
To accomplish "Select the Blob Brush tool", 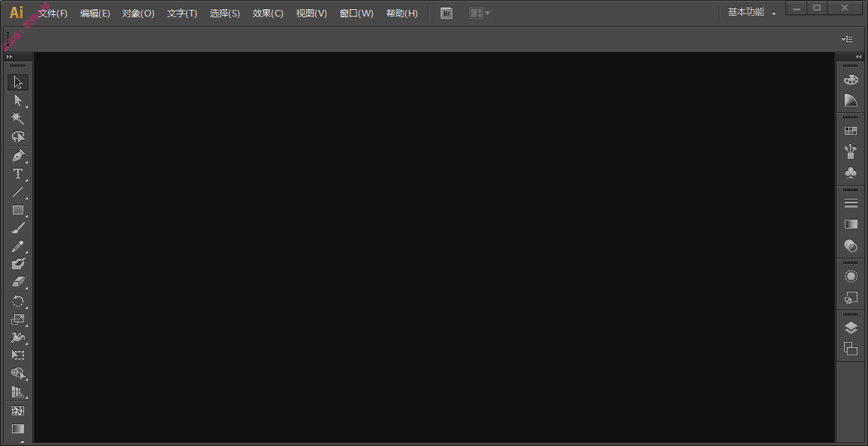I will point(18,264).
